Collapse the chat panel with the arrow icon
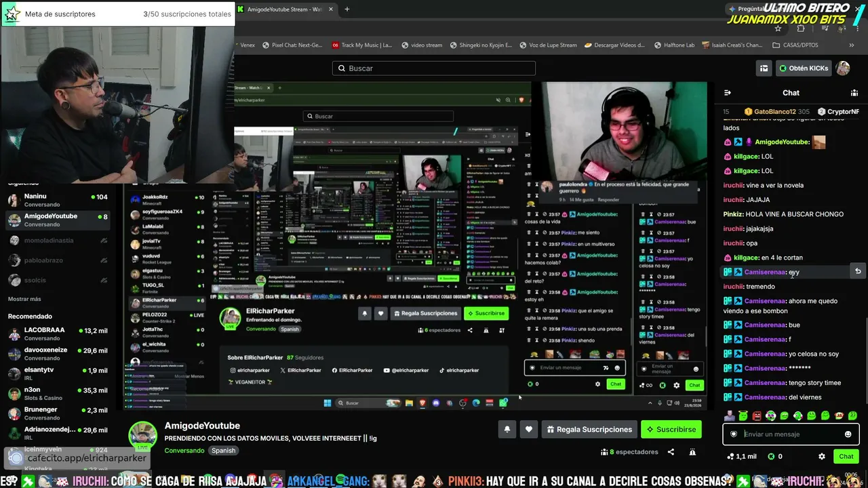This screenshot has width=868, height=488. pyautogui.click(x=728, y=93)
